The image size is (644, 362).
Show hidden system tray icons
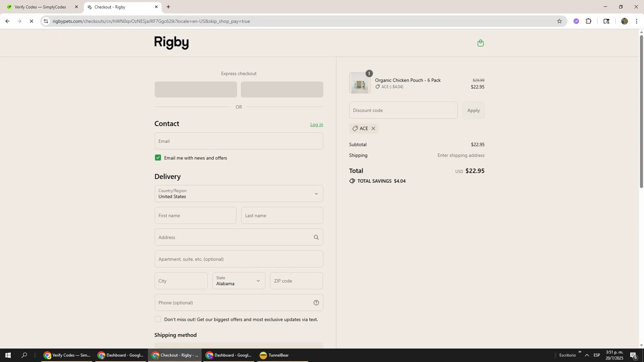(587, 355)
